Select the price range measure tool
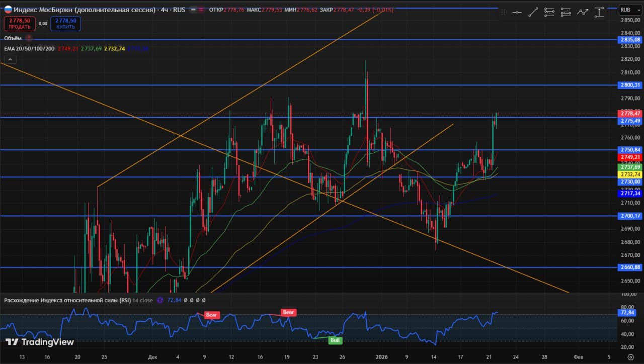Image resolution: width=644 pixels, height=364 pixels. click(599, 13)
